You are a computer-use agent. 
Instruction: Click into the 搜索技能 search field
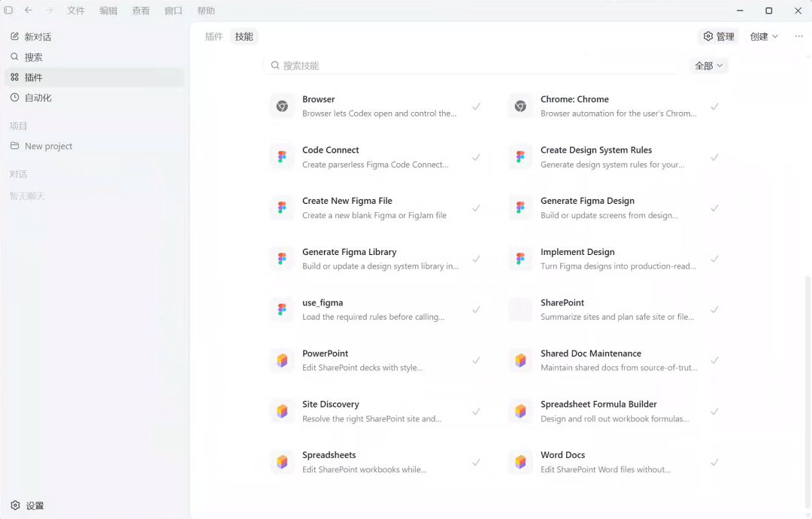472,65
